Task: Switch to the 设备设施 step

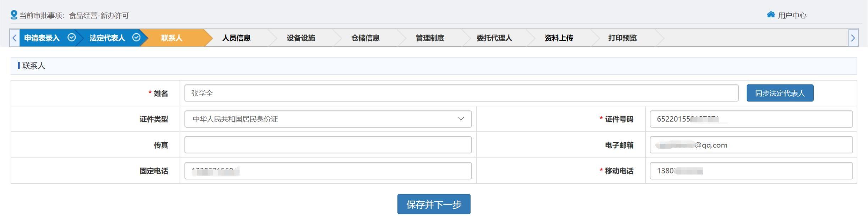Action: click(301, 38)
